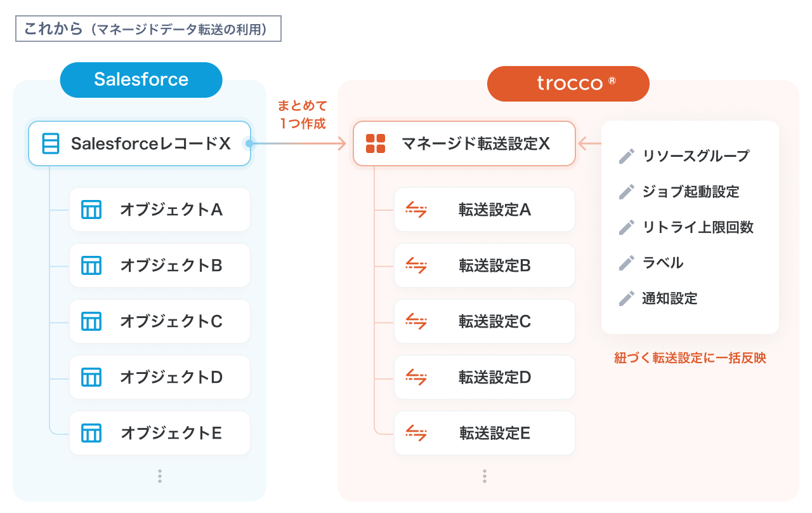Click the pencil icon next to ジョブ起動設定

tap(626, 192)
